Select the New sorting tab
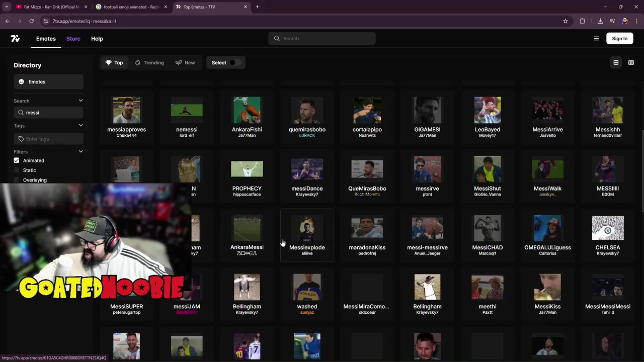The width and height of the screenshot is (644, 362). click(185, 63)
